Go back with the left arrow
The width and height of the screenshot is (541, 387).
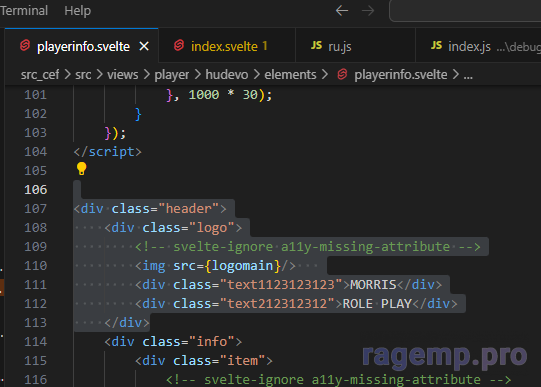pyautogui.click(x=342, y=11)
